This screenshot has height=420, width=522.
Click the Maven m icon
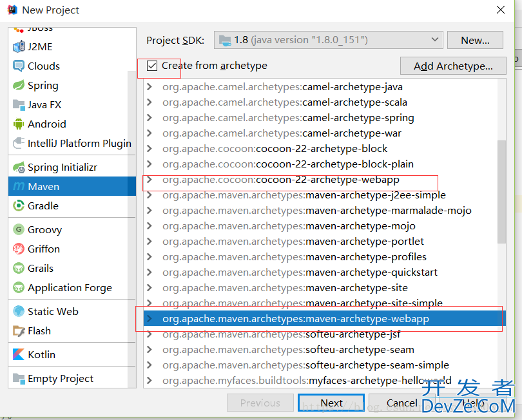pyautogui.click(x=19, y=186)
